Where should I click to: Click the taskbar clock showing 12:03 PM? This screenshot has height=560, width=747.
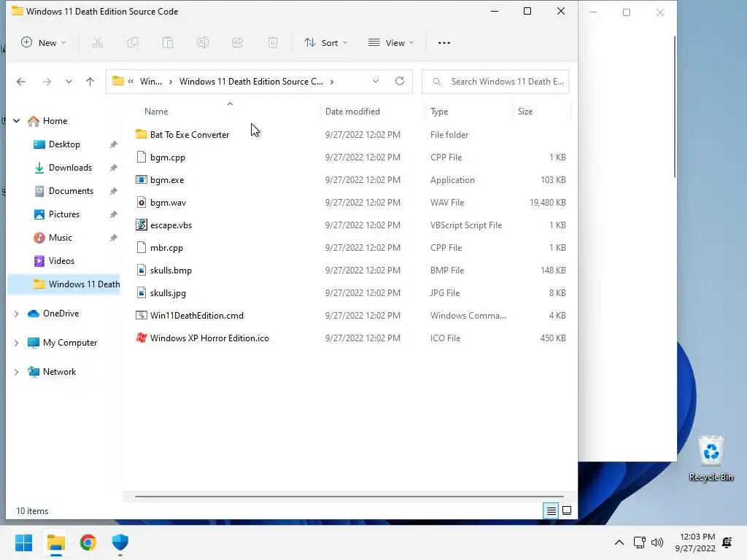tap(695, 542)
